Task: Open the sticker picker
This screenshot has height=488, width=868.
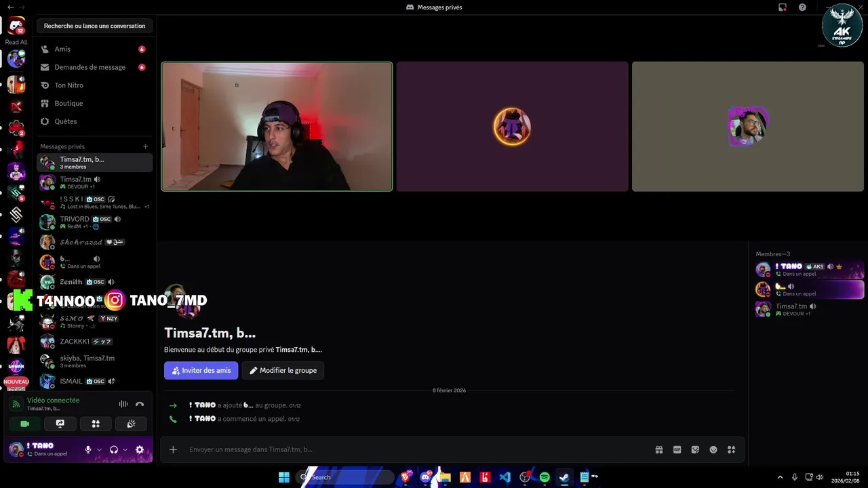Action: pyautogui.click(x=695, y=449)
